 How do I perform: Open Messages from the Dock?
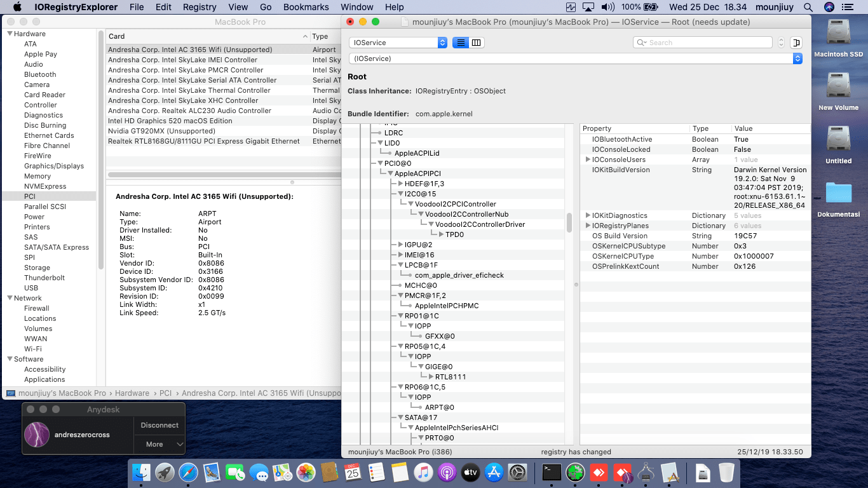(259, 472)
